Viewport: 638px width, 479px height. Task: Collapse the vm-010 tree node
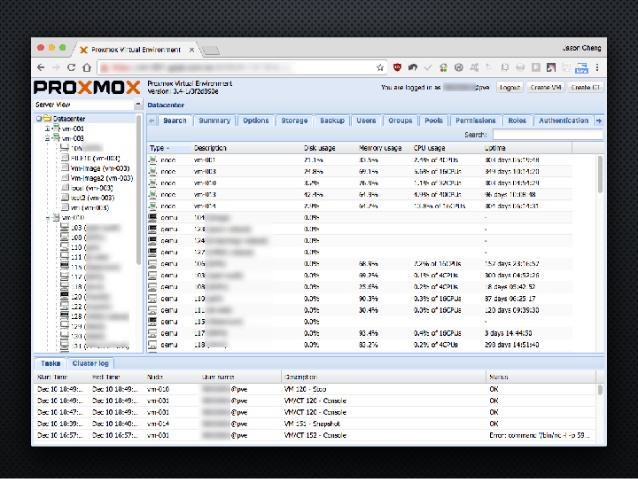(x=48, y=217)
